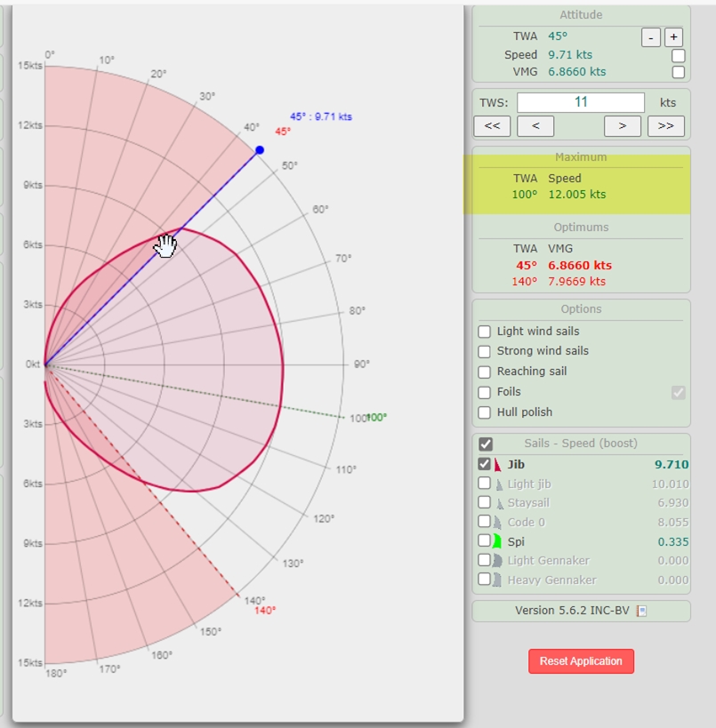Toggle the Reaching sail checkbox
Image resolution: width=716 pixels, height=728 pixels.
pos(485,372)
